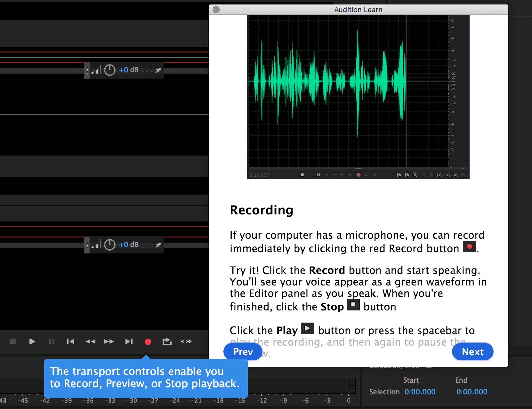This screenshot has width=532, height=409.
Task: Click the inline Record icon in lesson text
Action: 470,246
